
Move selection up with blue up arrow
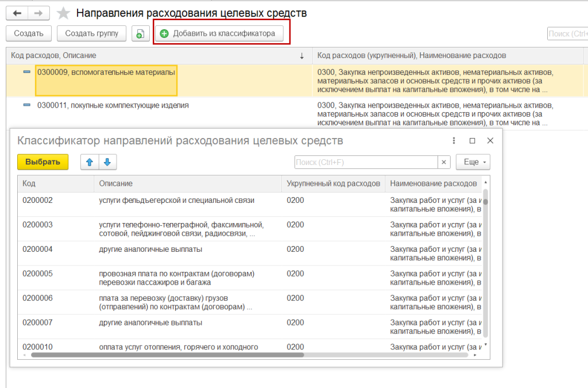pyautogui.click(x=89, y=162)
